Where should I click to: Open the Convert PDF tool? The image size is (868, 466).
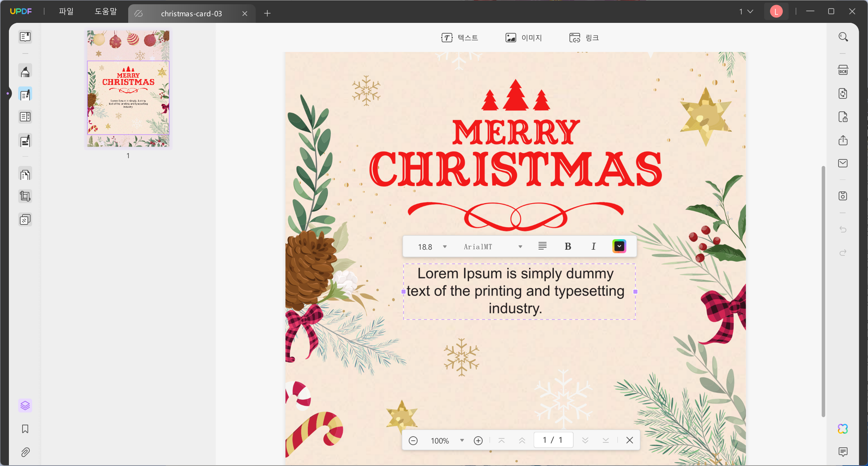click(x=843, y=94)
